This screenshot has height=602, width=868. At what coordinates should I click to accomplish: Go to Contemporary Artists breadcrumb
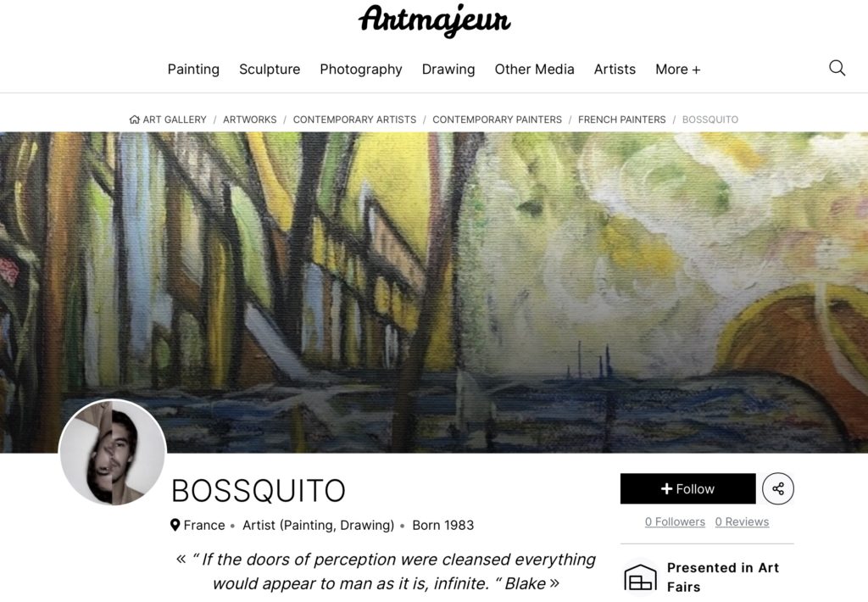(x=354, y=120)
